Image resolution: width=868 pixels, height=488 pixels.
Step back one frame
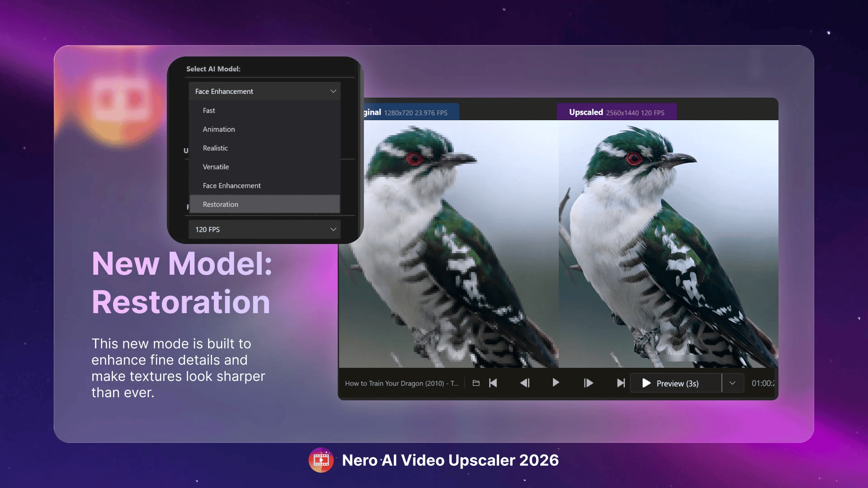[525, 383]
